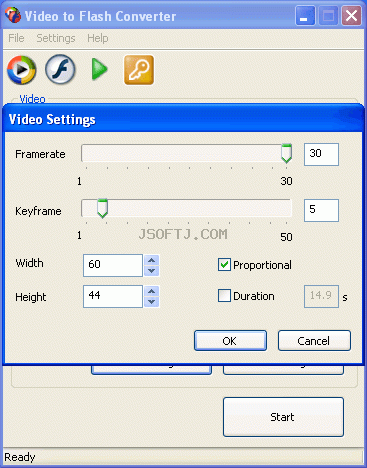Image resolution: width=367 pixels, height=468 pixels.
Task: Close the Video to Flash Converter window
Action: click(351, 16)
